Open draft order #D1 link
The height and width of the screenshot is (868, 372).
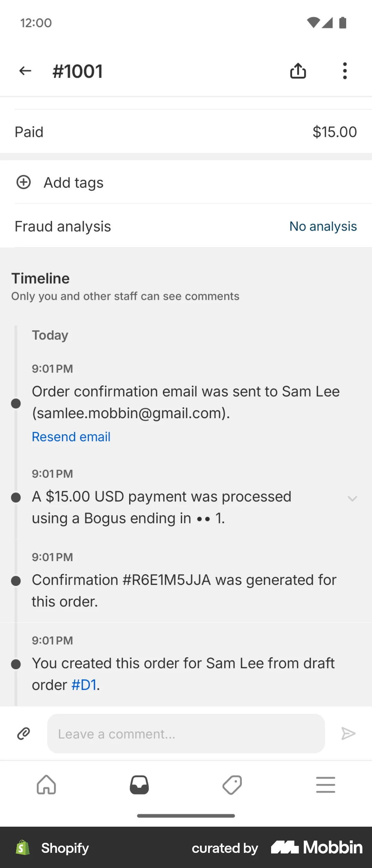(84, 685)
